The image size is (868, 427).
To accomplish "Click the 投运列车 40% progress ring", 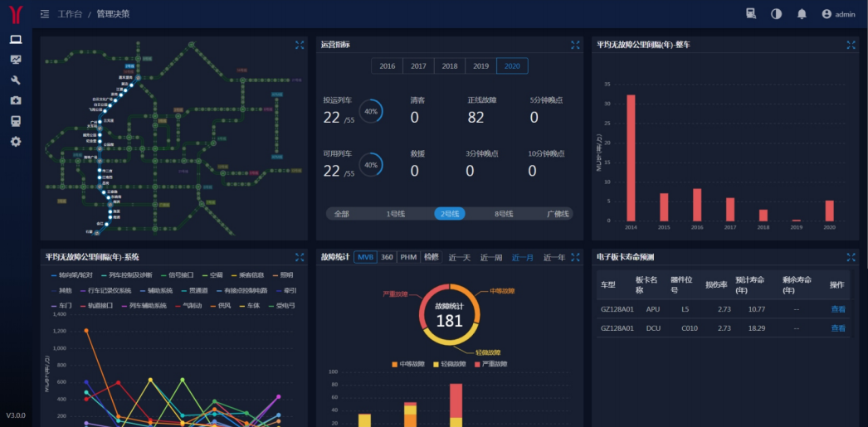I will pyautogui.click(x=370, y=111).
